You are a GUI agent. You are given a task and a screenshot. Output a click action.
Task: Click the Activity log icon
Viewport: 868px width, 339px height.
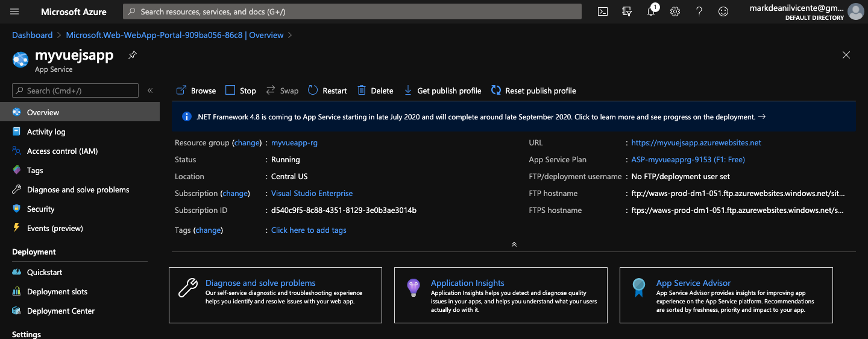[16, 131]
